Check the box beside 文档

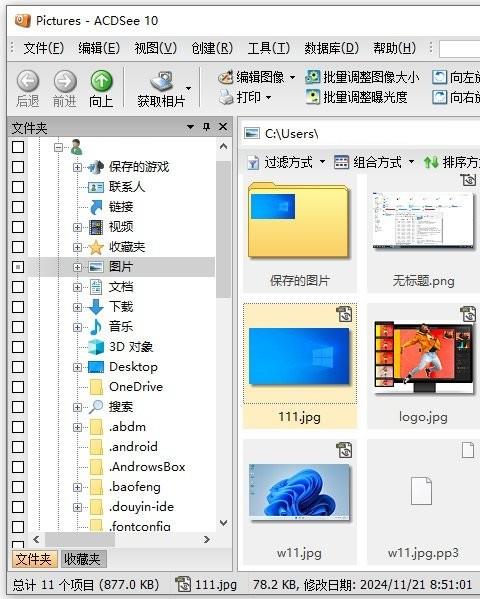[x=18, y=287]
